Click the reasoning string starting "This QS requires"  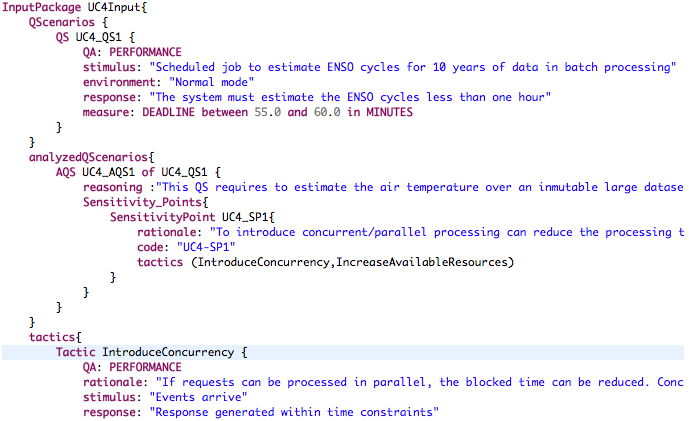[x=420, y=187]
